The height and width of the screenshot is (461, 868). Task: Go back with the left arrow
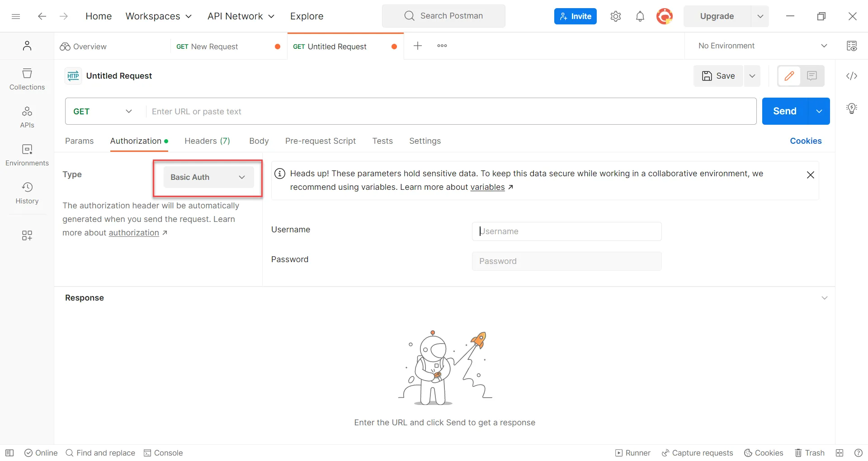[x=42, y=16]
